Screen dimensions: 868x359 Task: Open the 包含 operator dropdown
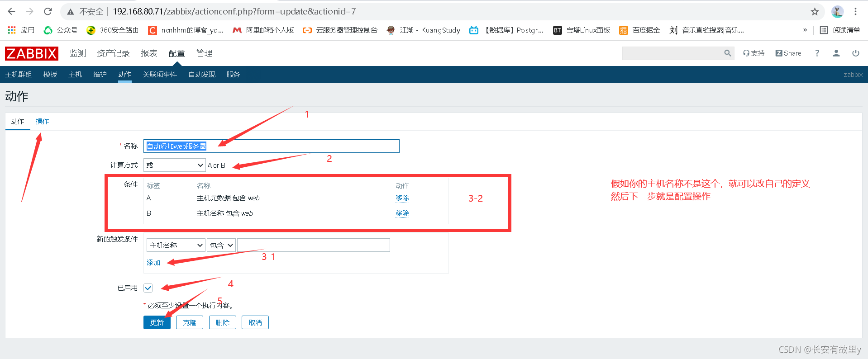(x=221, y=245)
